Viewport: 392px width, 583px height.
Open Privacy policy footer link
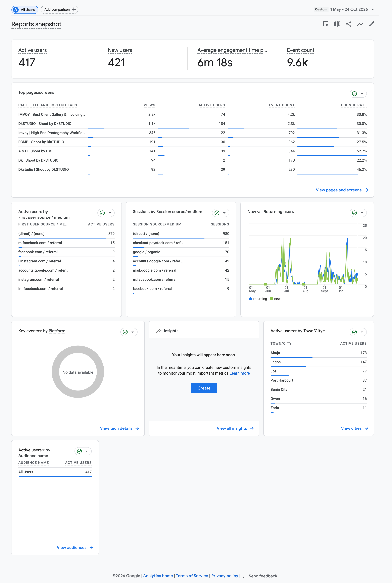tap(225, 576)
